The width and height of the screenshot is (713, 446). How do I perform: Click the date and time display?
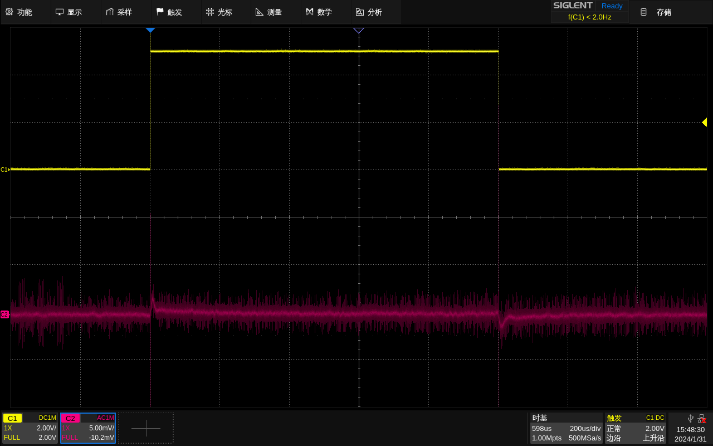tap(690, 434)
